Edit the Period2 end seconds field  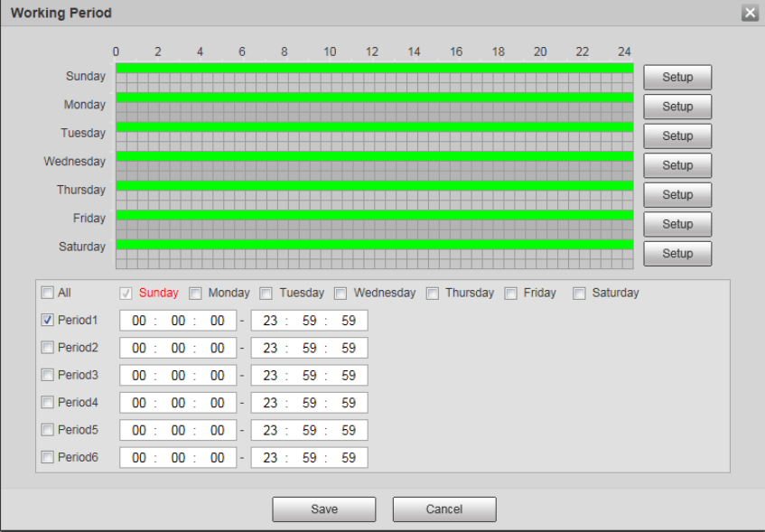pyautogui.click(x=349, y=348)
